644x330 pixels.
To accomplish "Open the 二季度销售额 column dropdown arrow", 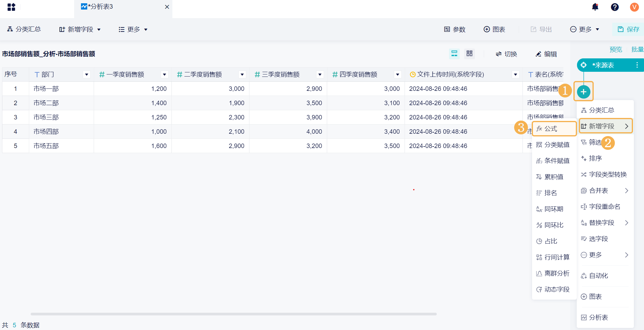I will pos(242,74).
